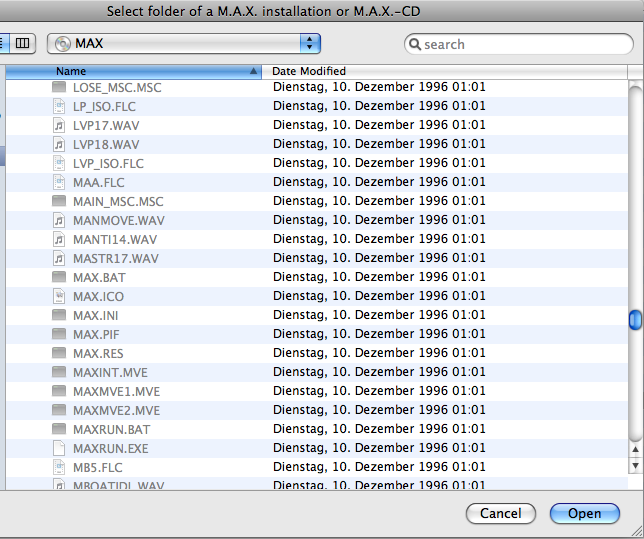The image size is (644, 539).
Task: Click the LVP_ISO.FLC file icon
Action: click(59, 163)
